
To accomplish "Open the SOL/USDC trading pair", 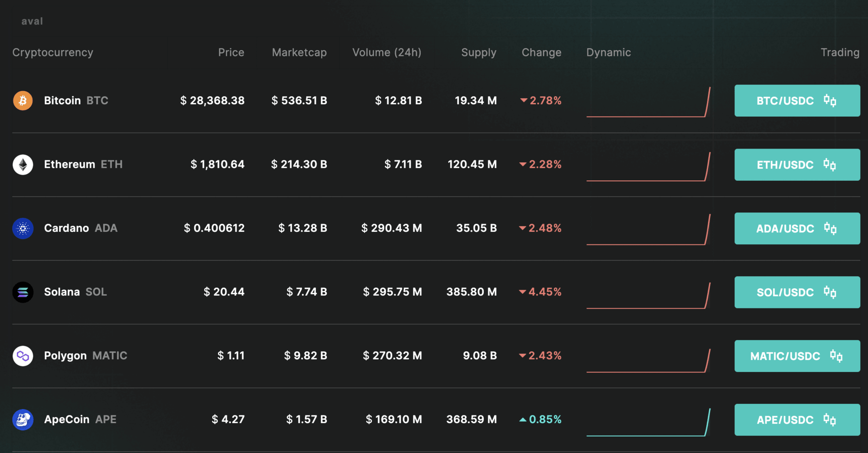I will [797, 292].
